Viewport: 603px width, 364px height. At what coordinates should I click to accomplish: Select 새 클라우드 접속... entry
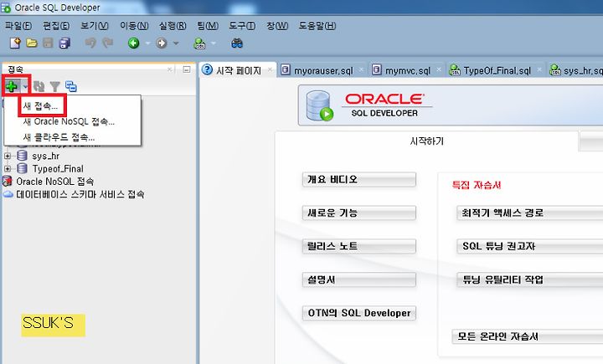coord(59,137)
